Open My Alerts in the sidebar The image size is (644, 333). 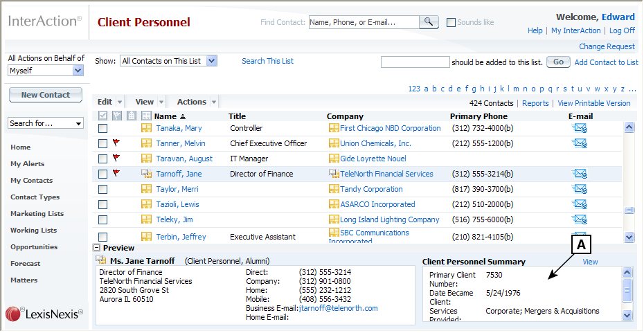point(28,164)
